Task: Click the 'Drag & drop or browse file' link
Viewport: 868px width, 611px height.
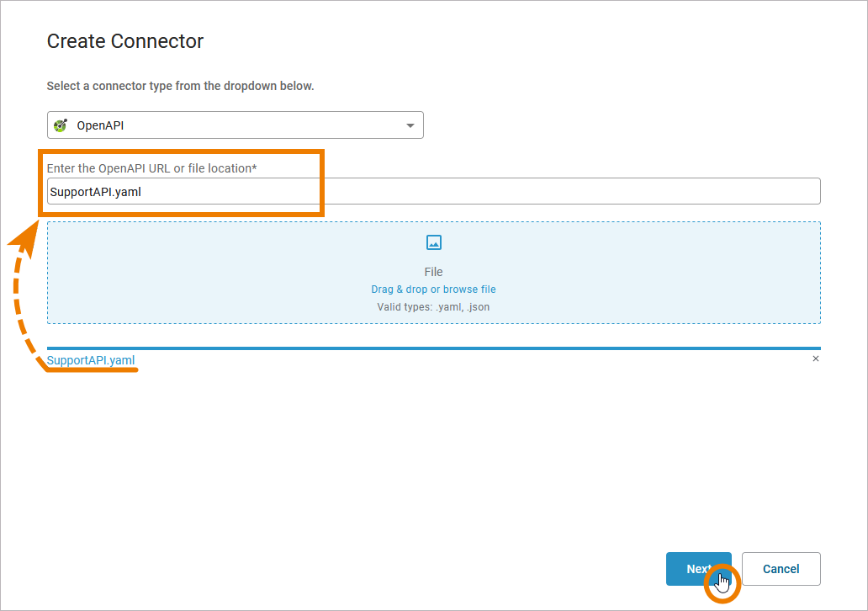Action: 433,290
